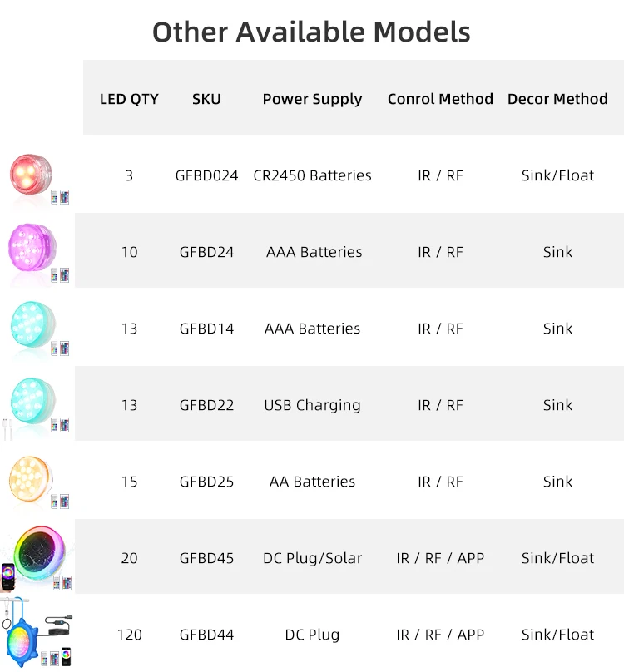Click the LED QTY column header

129,99
